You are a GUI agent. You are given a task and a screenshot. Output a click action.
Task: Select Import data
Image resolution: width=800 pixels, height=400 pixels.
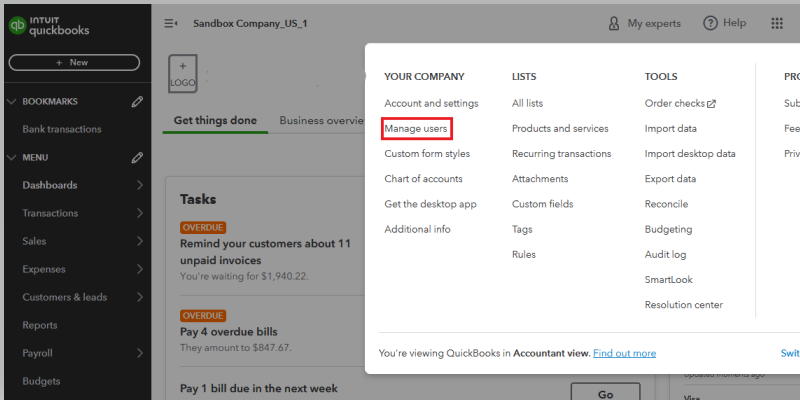(670, 129)
